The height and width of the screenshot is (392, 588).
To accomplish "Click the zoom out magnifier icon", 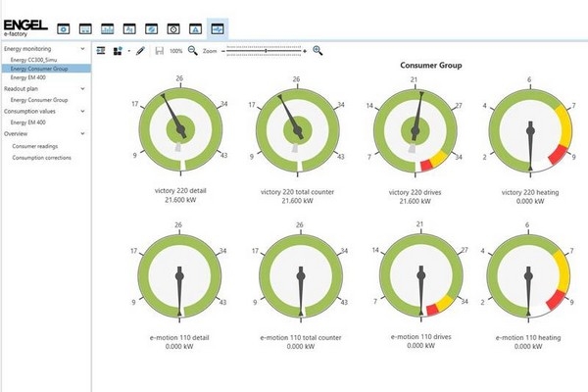I will [x=193, y=51].
